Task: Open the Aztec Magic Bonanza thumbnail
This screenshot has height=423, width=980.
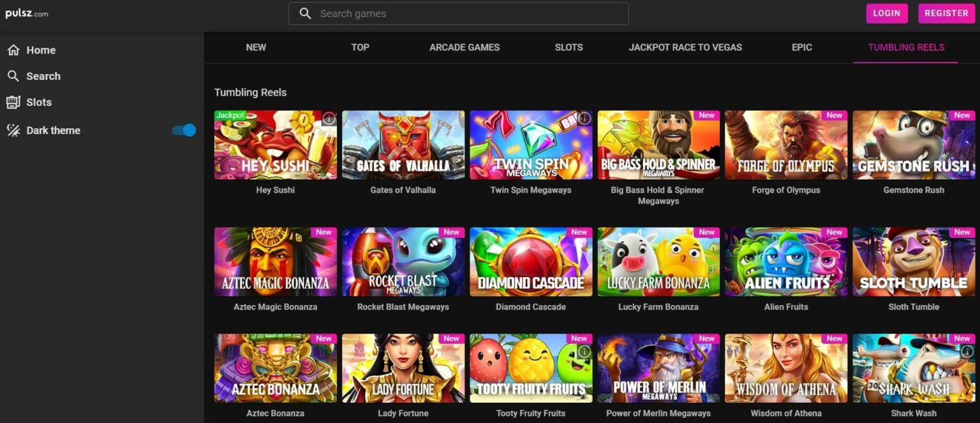Action: point(276,262)
